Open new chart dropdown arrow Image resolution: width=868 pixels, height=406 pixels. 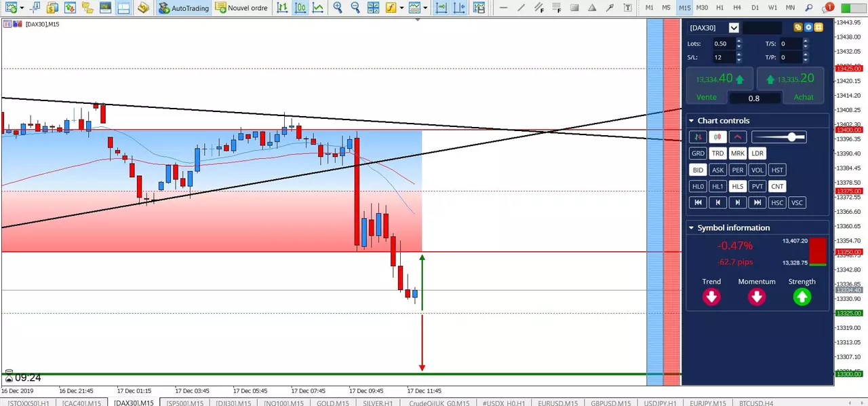(21, 8)
